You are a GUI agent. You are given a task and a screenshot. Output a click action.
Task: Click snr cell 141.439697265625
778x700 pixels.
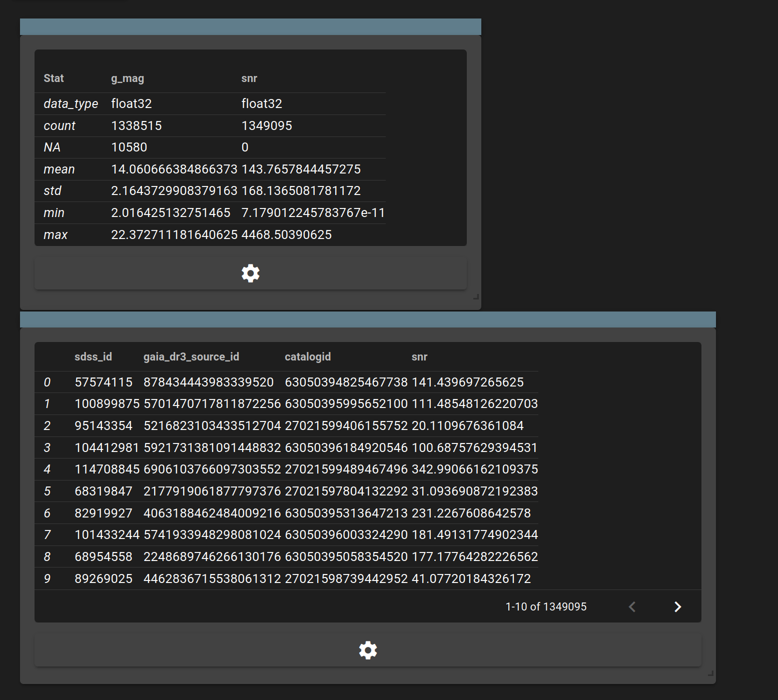point(468,382)
